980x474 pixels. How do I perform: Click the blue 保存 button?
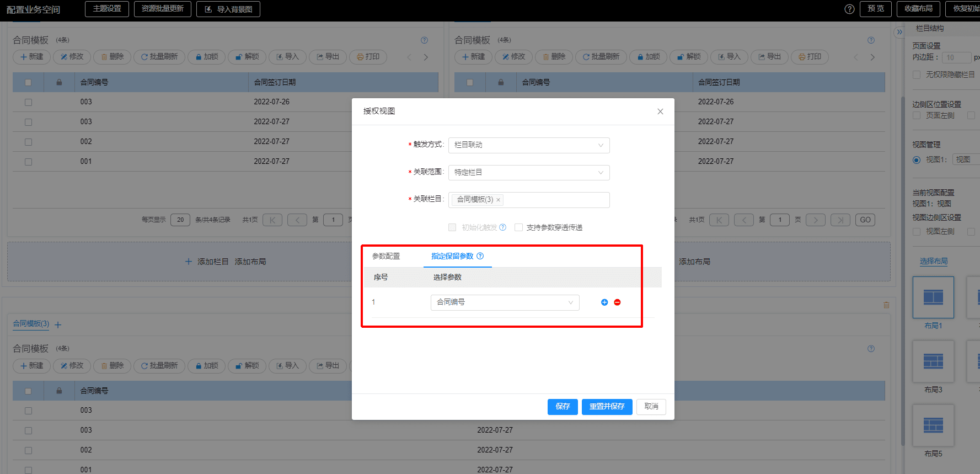(x=563, y=407)
